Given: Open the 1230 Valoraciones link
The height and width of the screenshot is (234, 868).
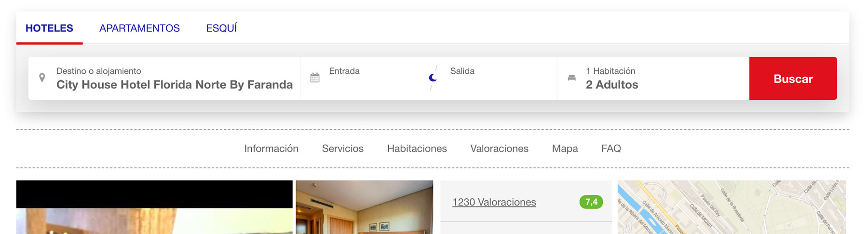Looking at the screenshot, I should click(x=494, y=202).
